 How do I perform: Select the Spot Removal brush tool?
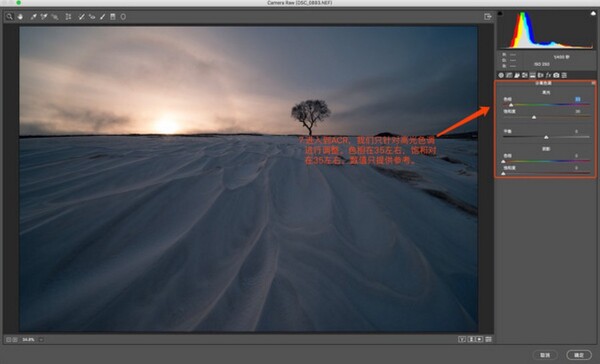81,16
